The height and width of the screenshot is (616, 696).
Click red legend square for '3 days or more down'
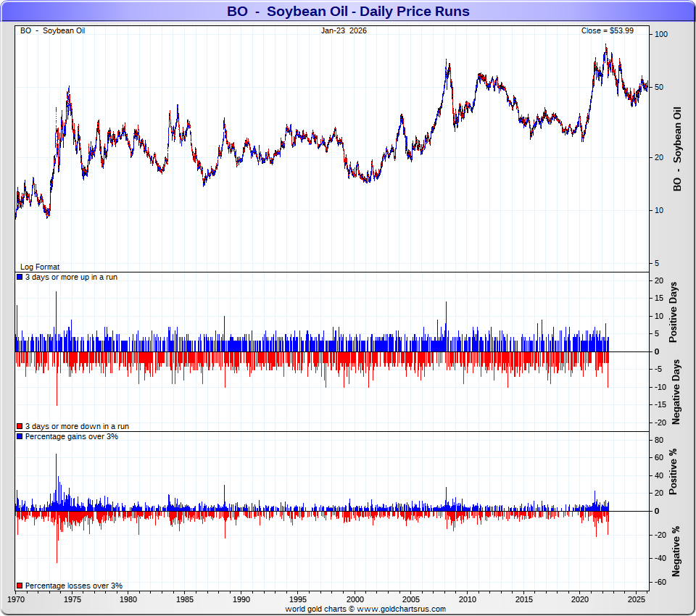pyautogui.click(x=20, y=426)
